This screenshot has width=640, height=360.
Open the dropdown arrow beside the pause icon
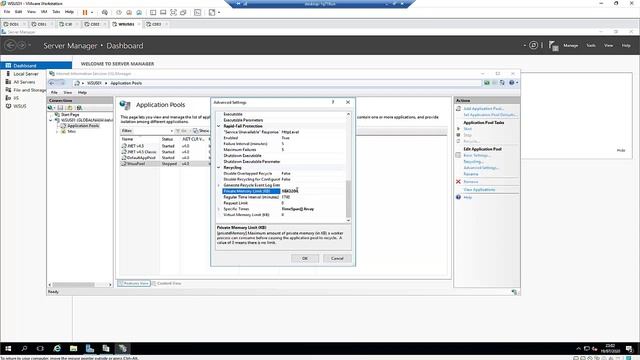pyautogui.click(x=92, y=12)
